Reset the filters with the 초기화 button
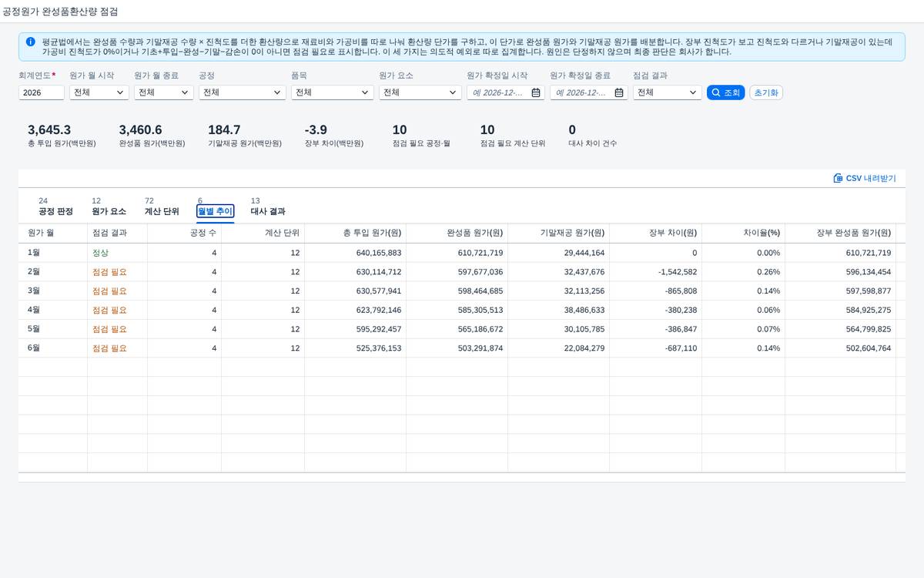Screen dimensions: 924x578 [x=766, y=92]
